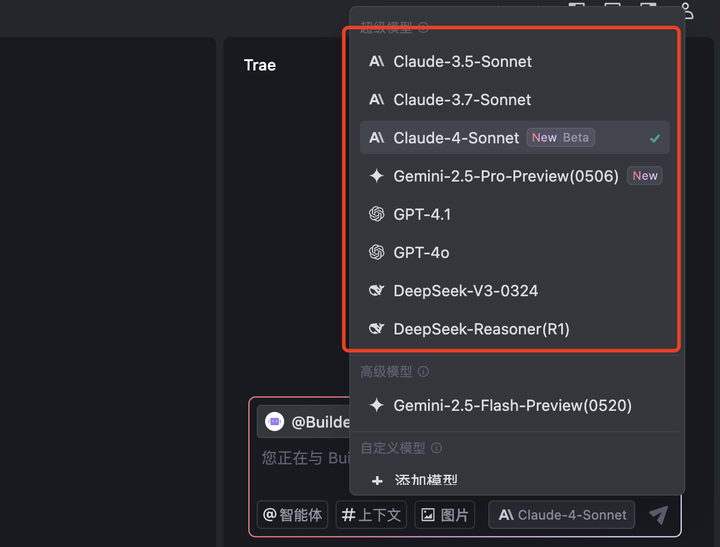Click the send message paper-plane icon
The height and width of the screenshot is (547, 720).
(x=658, y=514)
